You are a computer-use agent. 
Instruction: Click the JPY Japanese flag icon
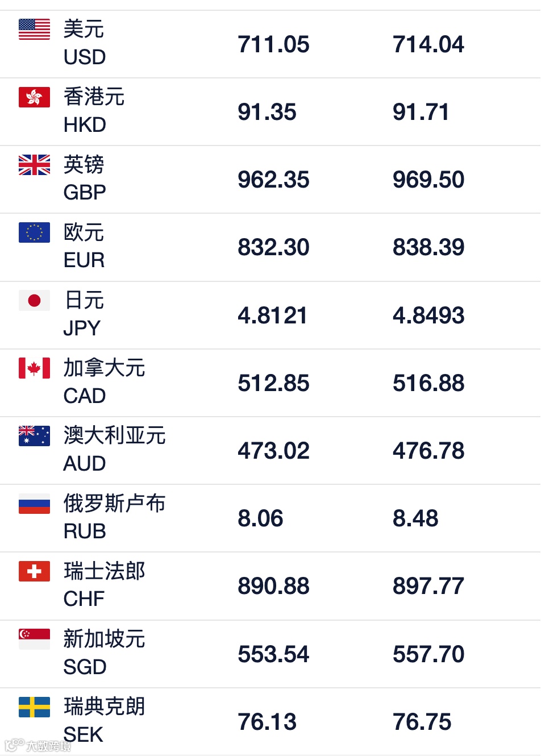(34, 300)
